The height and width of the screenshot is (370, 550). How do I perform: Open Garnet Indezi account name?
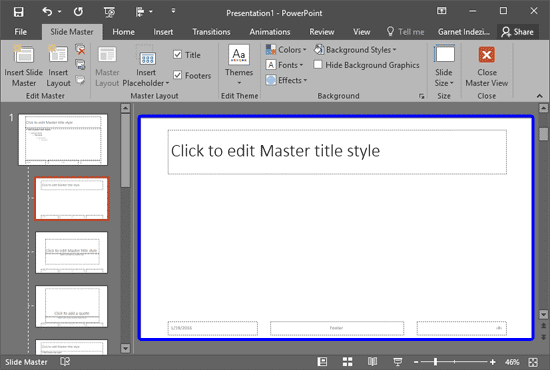click(x=464, y=32)
